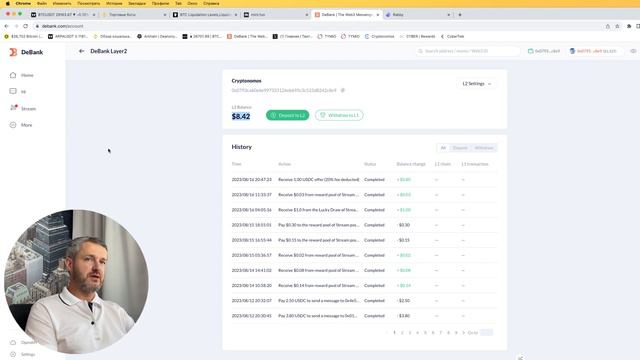
Task: Click the 2023/08/14 14:41:02 timestamp
Action: tap(251, 270)
